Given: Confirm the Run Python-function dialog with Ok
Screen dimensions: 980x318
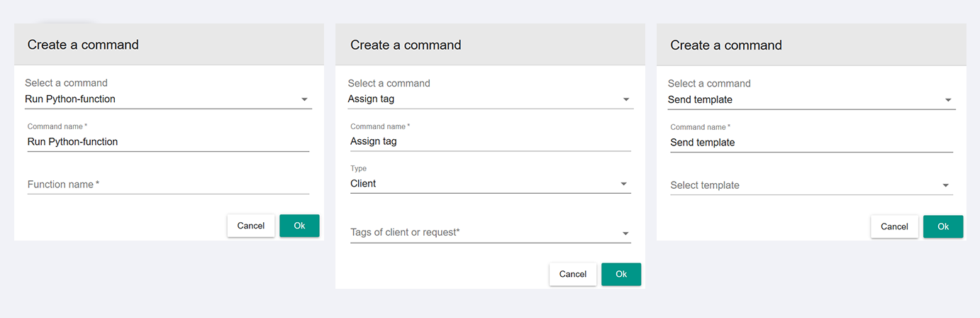Looking at the screenshot, I should click(x=299, y=226).
